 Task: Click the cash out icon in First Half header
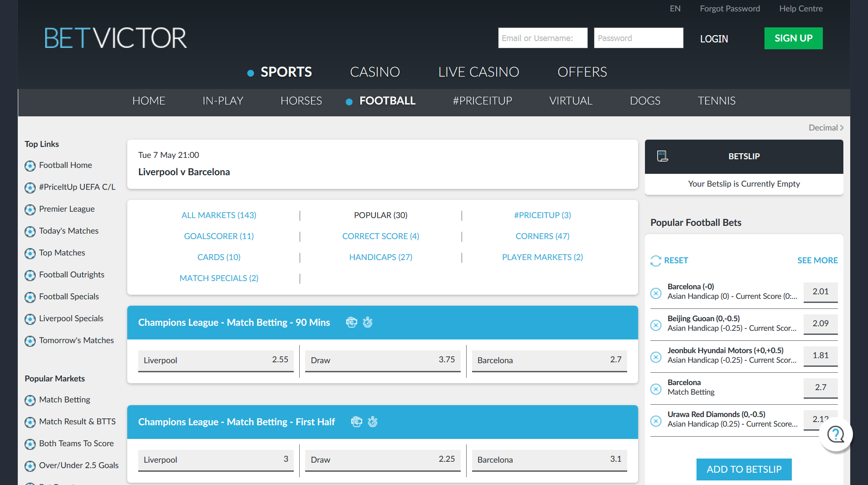tap(356, 422)
